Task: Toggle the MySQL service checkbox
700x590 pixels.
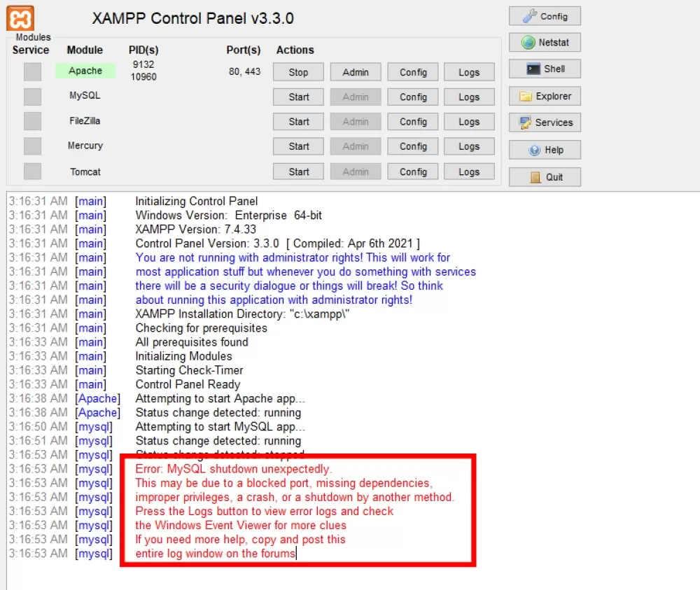Action: tap(32, 97)
